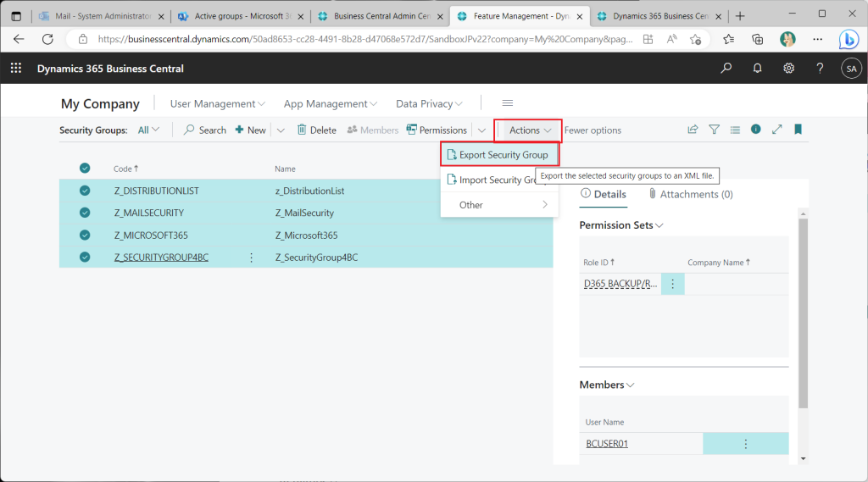Switch to the Details tab
The height and width of the screenshot is (482, 868).
pyautogui.click(x=604, y=194)
